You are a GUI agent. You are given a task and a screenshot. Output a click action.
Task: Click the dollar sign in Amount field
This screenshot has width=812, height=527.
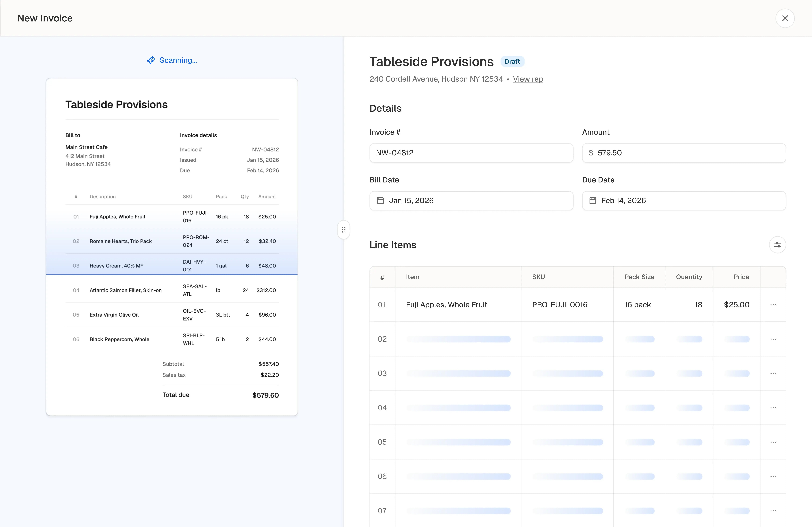(591, 153)
